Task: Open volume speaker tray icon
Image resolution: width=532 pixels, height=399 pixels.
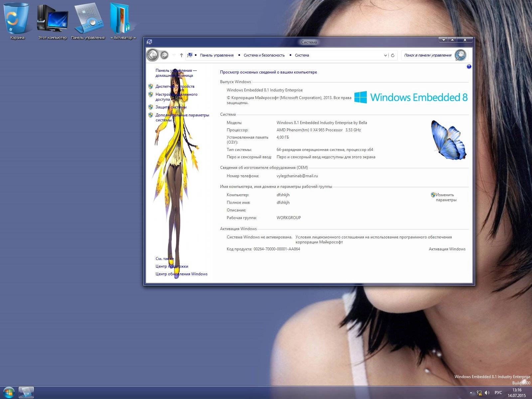Action: tap(487, 393)
